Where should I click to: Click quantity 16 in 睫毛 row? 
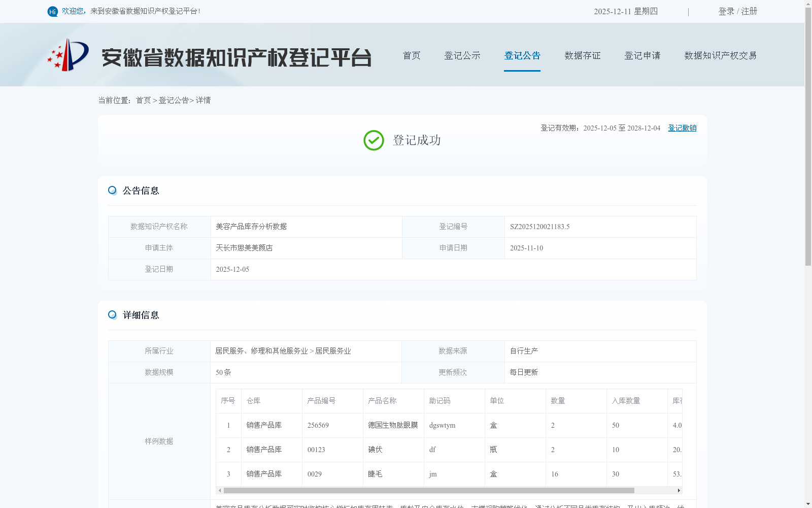coord(554,474)
